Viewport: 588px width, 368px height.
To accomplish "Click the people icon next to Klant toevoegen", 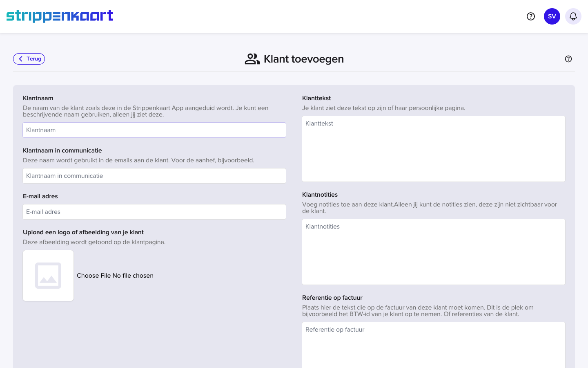I will (x=252, y=59).
